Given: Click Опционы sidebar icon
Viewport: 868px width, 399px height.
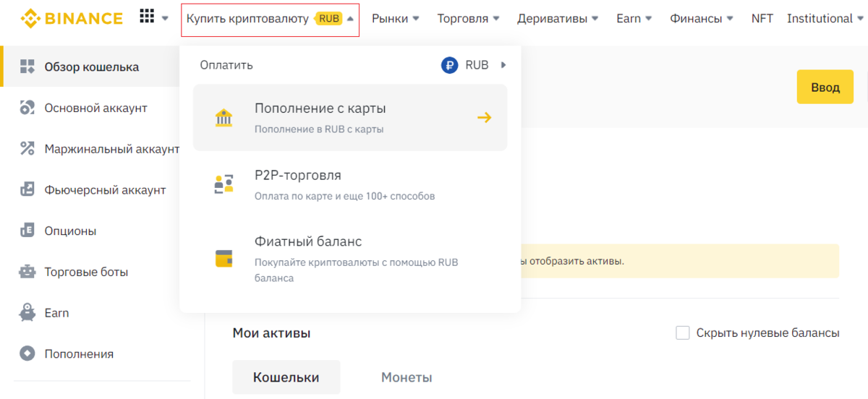Looking at the screenshot, I should [27, 231].
